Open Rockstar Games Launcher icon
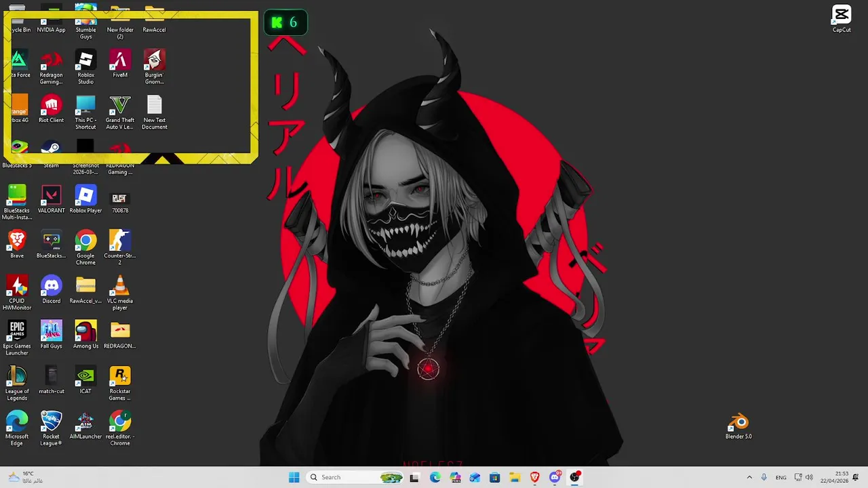 [x=120, y=384]
